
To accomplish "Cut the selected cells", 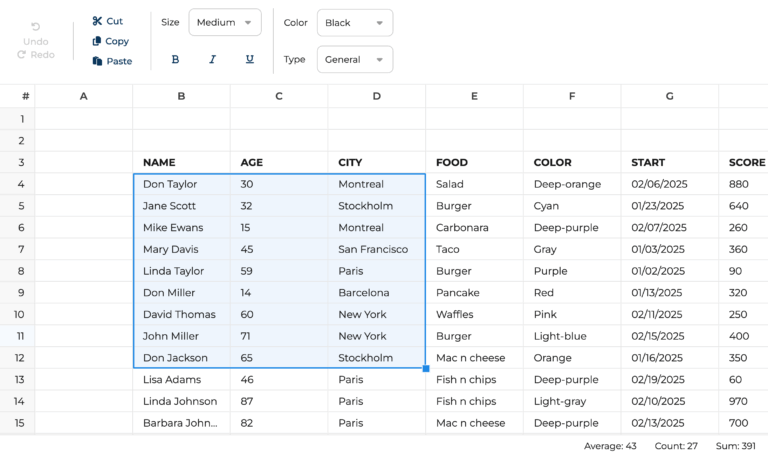I will tap(107, 21).
